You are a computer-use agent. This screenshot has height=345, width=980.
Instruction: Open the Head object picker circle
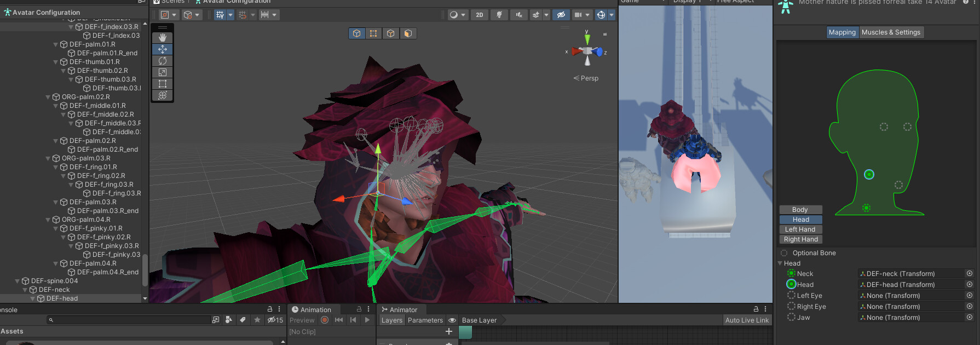click(970, 284)
